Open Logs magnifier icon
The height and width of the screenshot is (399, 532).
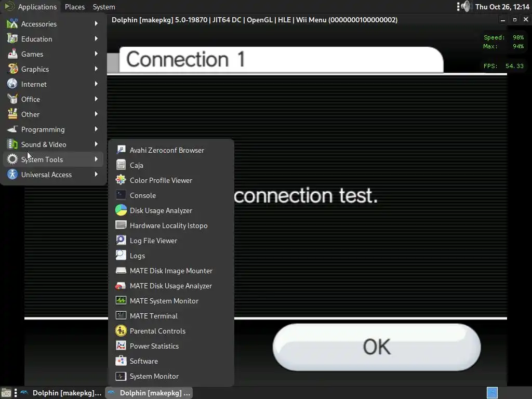coord(121,256)
